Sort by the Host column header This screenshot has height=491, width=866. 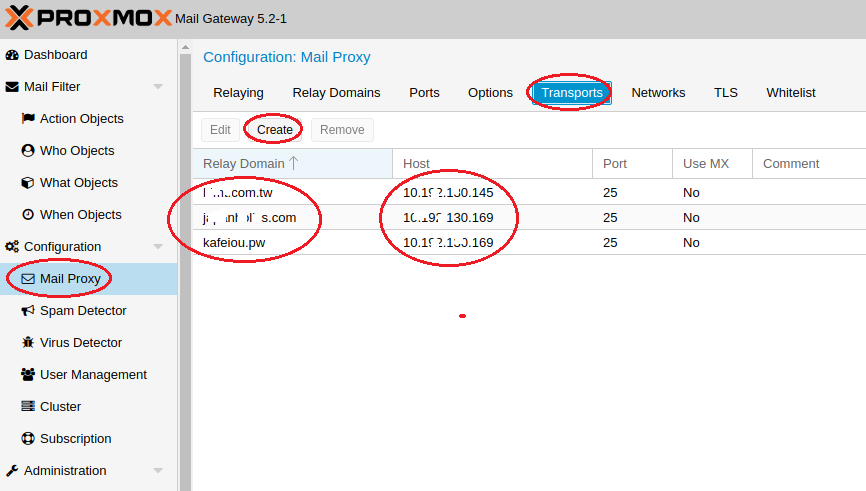pyautogui.click(x=493, y=163)
